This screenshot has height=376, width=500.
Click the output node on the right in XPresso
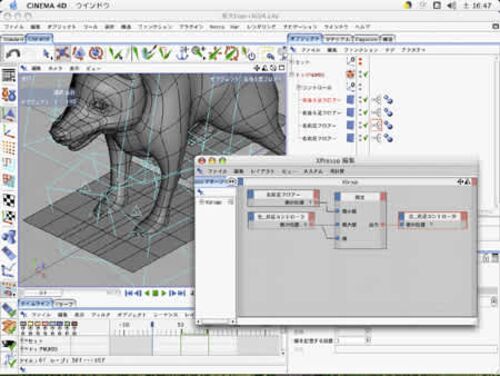tap(433, 220)
